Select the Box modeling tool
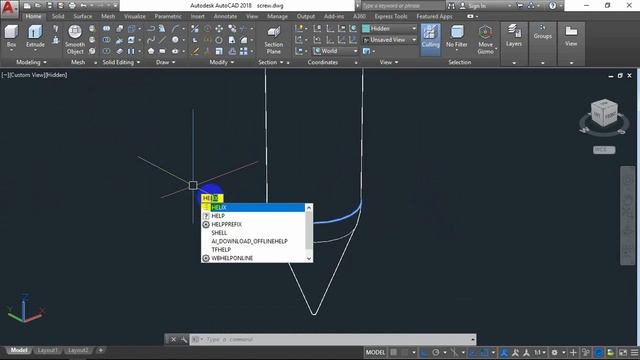This screenshot has height=360, width=640. click(x=11, y=37)
